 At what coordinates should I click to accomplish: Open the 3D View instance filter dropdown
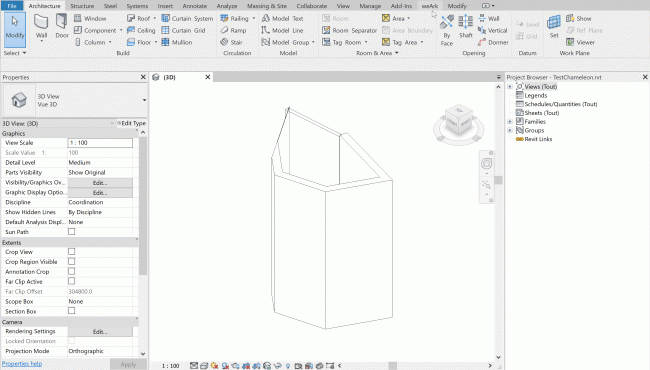pyautogui.click(x=112, y=123)
